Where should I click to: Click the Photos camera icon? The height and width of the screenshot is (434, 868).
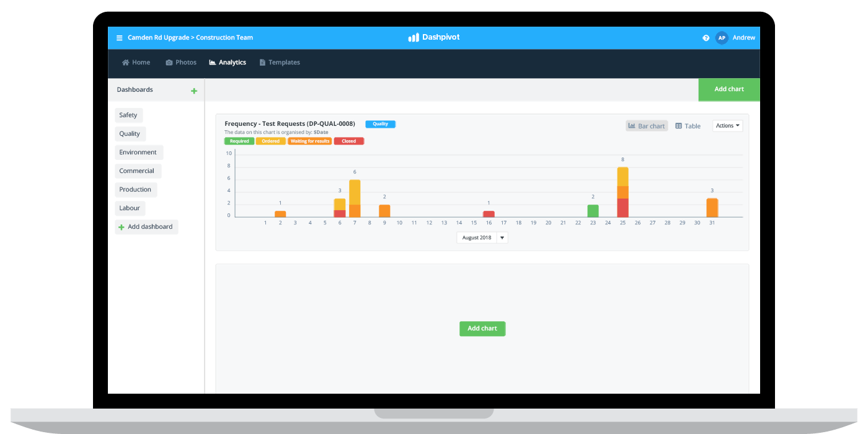tap(169, 63)
